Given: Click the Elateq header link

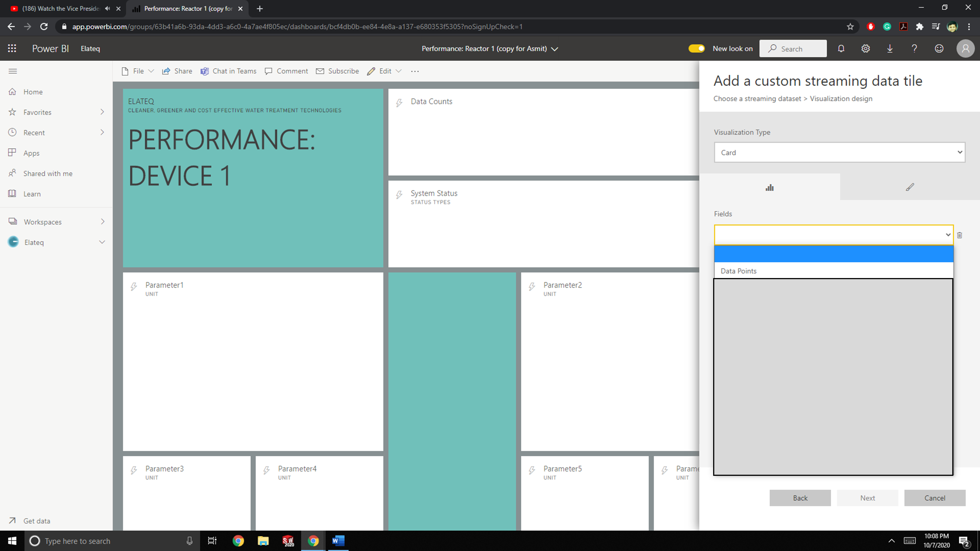Looking at the screenshot, I should click(90, 49).
